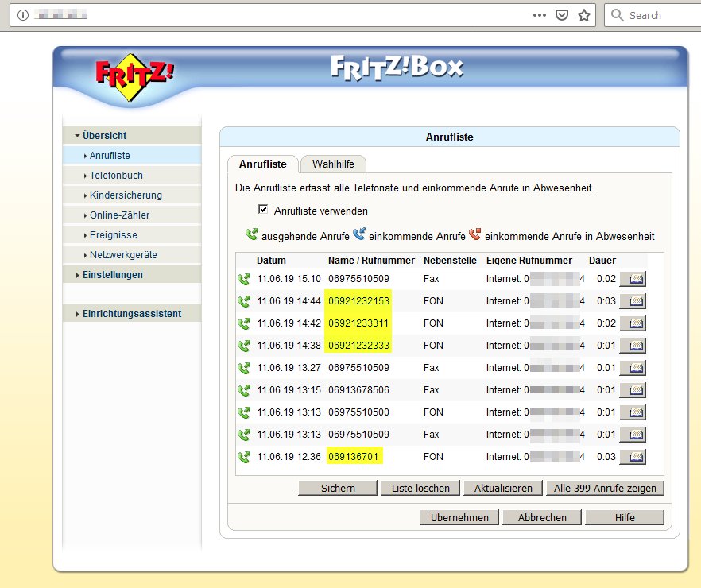Screen dimensions: 701x588
Task: Click outgoing call icon of 13:27 row
Action: click(244, 368)
